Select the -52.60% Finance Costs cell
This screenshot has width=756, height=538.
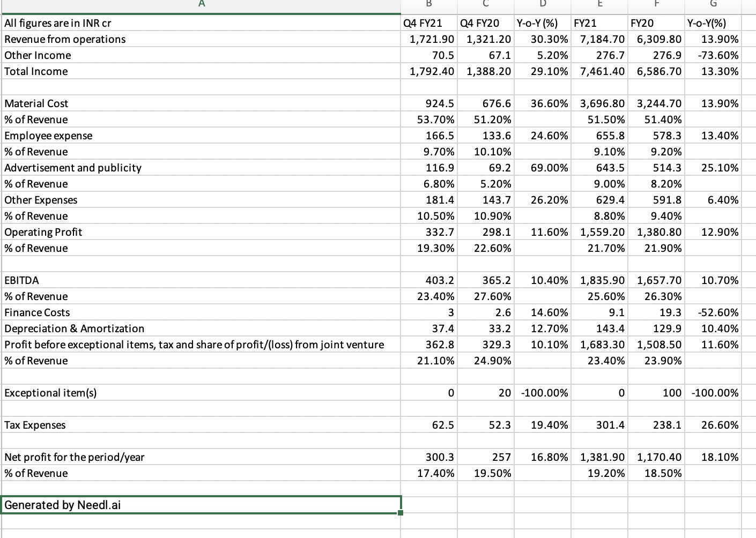[713, 312]
